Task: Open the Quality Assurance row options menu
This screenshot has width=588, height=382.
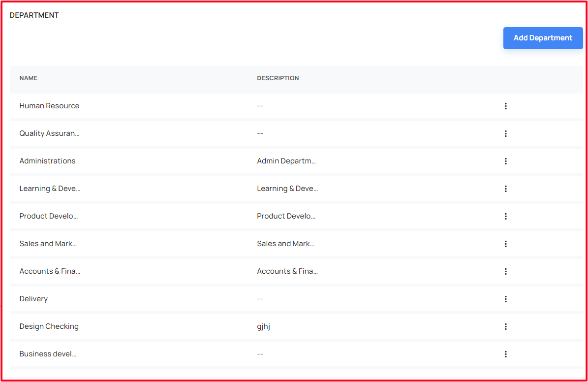Action: click(x=505, y=133)
